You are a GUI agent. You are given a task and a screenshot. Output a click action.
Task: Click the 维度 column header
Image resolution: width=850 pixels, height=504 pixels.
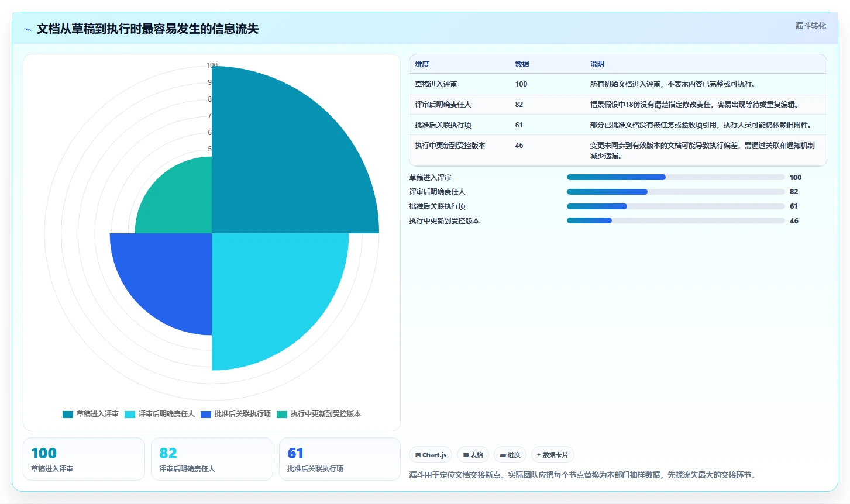pyautogui.click(x=422, y=64)
